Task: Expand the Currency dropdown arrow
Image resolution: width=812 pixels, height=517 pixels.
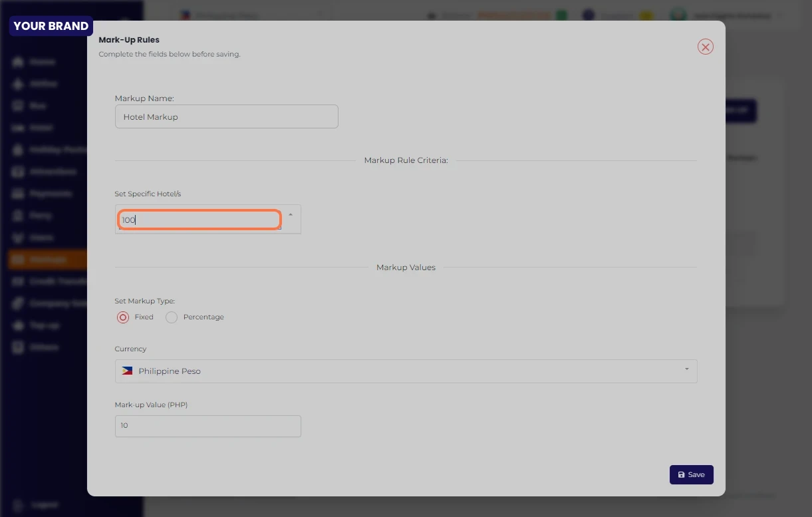Action: (686, 369)
